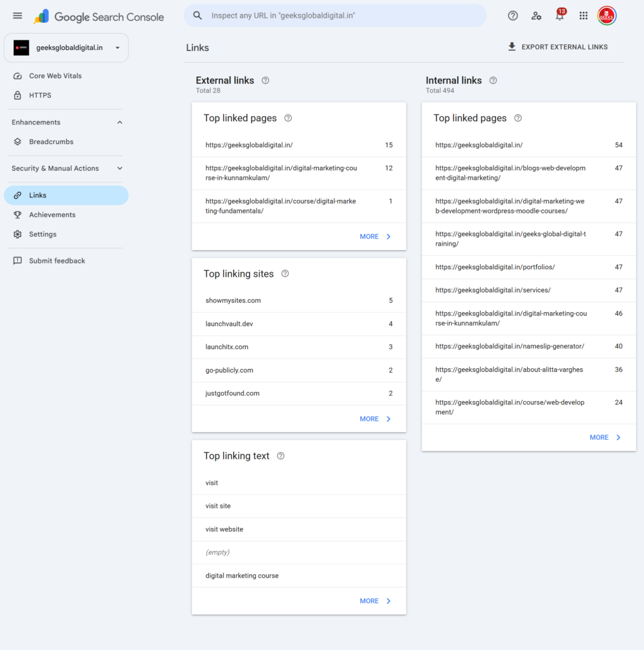Click the Settings gear icon
644x650 pixels.
(x=17, y=234)
